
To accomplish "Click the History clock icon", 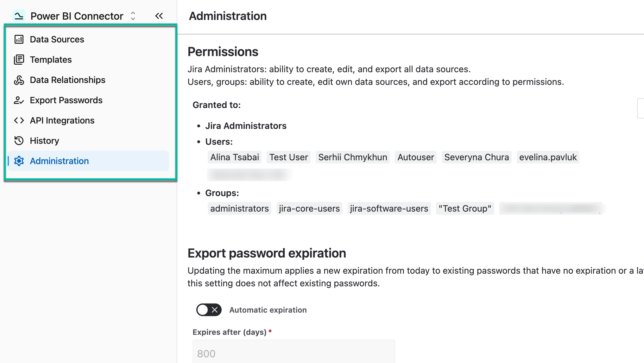I will coord(19,141).
